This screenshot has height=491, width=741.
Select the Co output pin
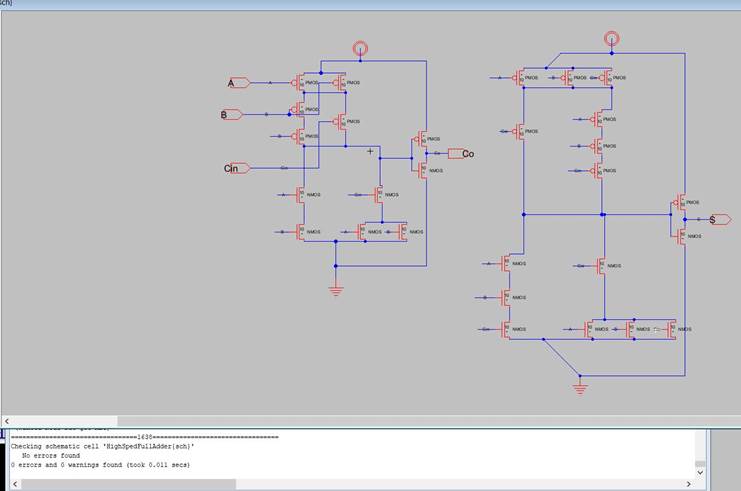(461, 154)
